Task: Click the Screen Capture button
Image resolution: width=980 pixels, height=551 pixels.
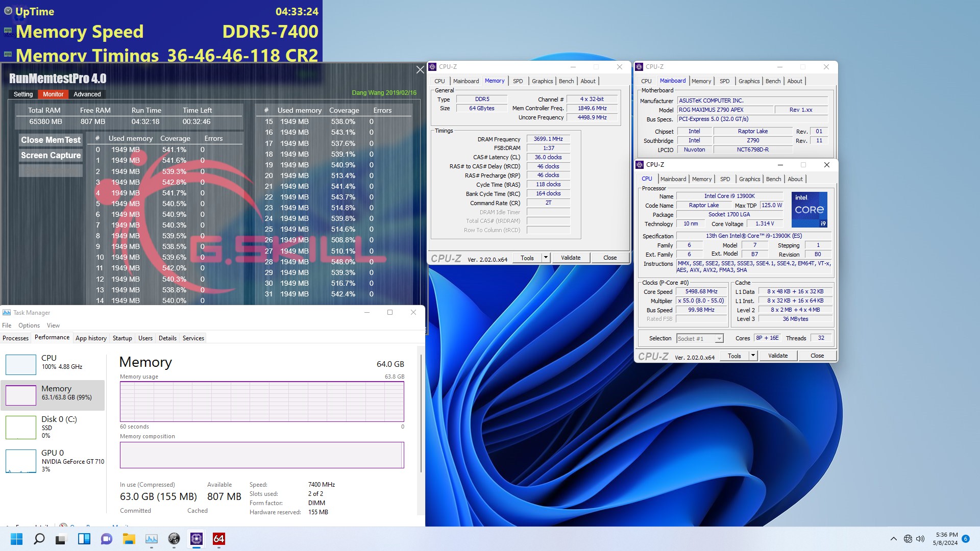Action: point(51,156)
